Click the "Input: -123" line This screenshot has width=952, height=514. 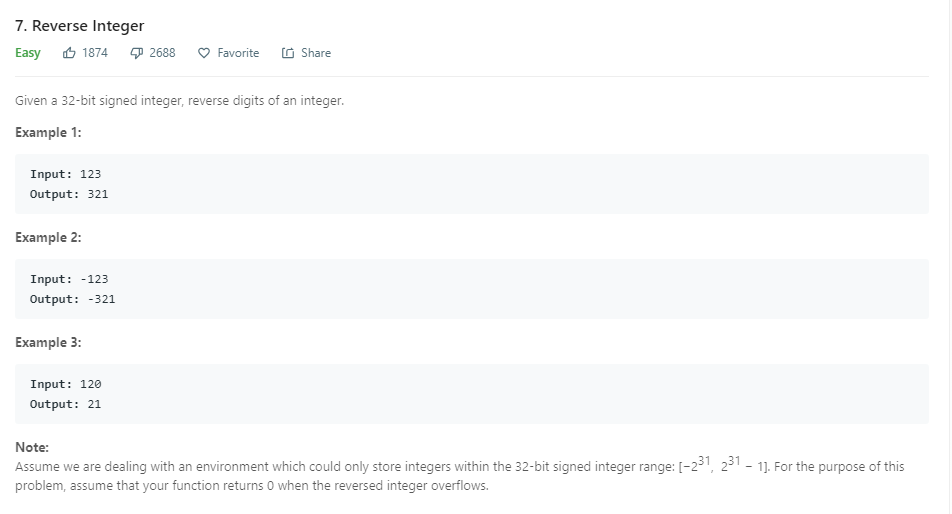point(69,279)
